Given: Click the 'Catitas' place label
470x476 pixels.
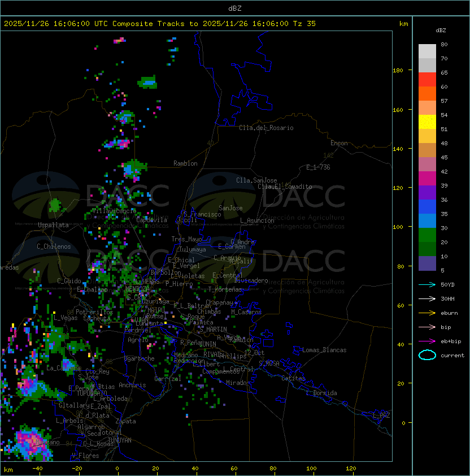Looking at the screenshot, I should click(293, 378).
